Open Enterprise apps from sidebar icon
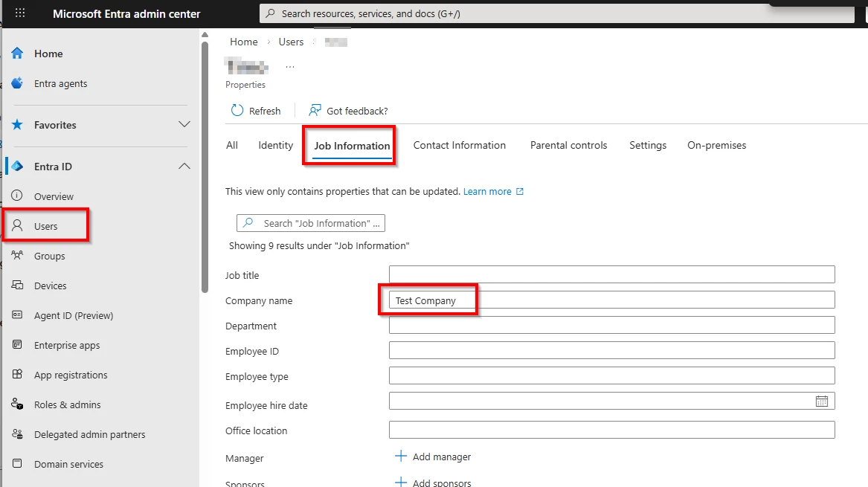The image size is (868, 487). (x=18, y=345)
